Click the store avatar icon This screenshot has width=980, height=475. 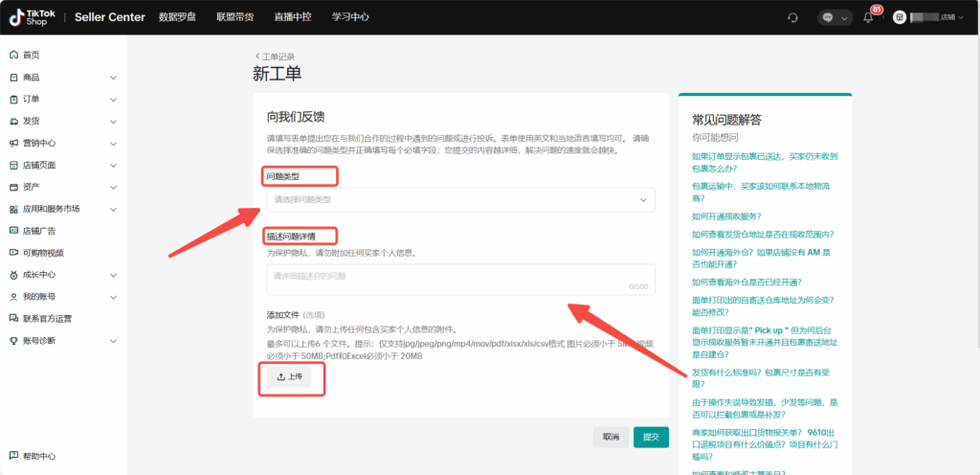coord(900,17)
